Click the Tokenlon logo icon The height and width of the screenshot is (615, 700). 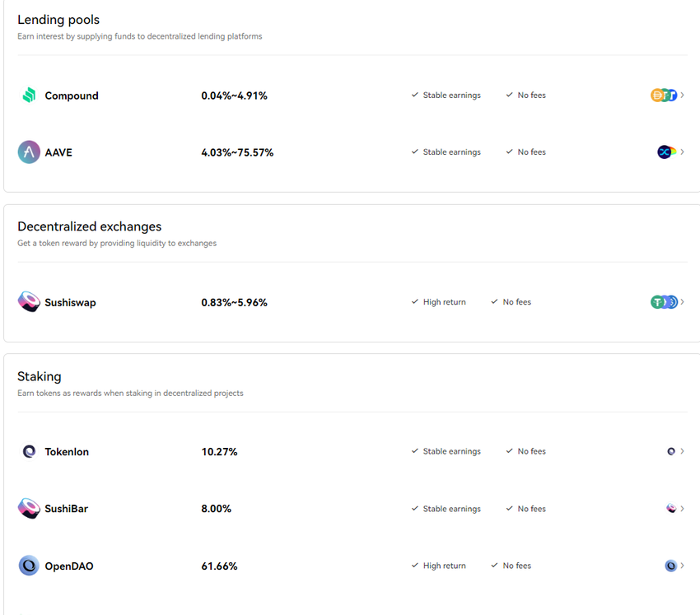29,451
